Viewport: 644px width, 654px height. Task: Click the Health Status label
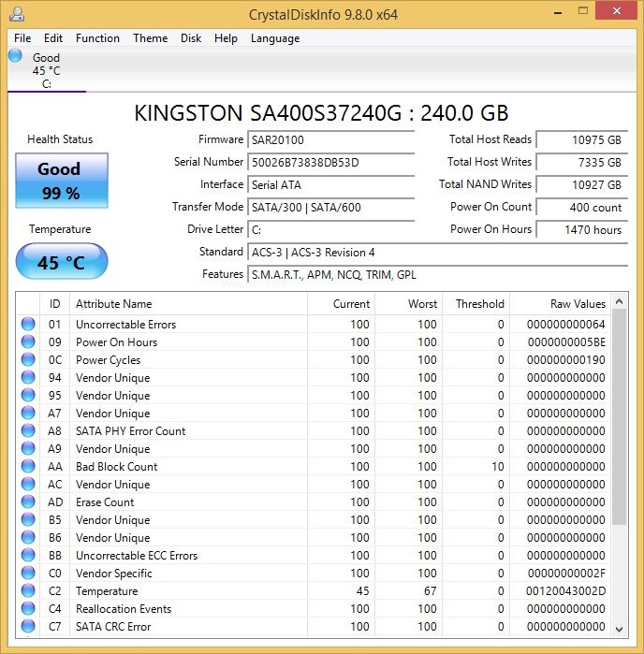pos(60,139)
